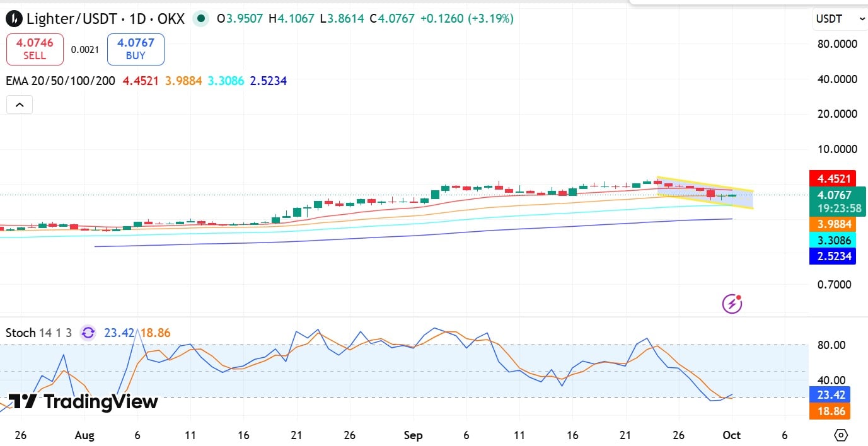Open the USDT currency dropdown
The height and width of the screenshot is (446, 868).
840,19
